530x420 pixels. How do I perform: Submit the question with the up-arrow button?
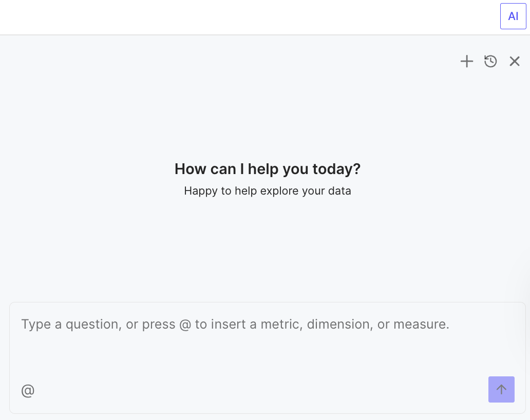point(501,389)
